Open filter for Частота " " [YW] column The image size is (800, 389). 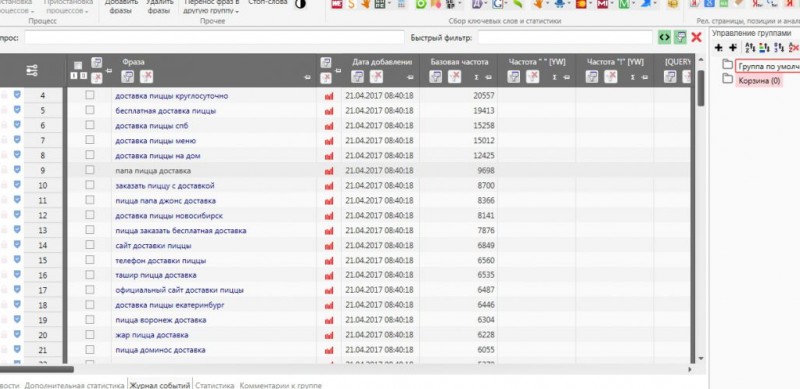514,77
